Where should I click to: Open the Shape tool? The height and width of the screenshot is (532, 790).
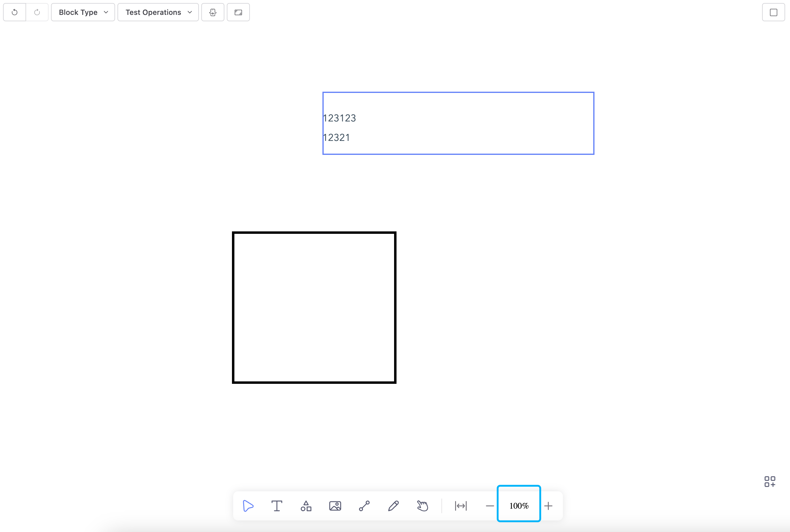[306, 506]
